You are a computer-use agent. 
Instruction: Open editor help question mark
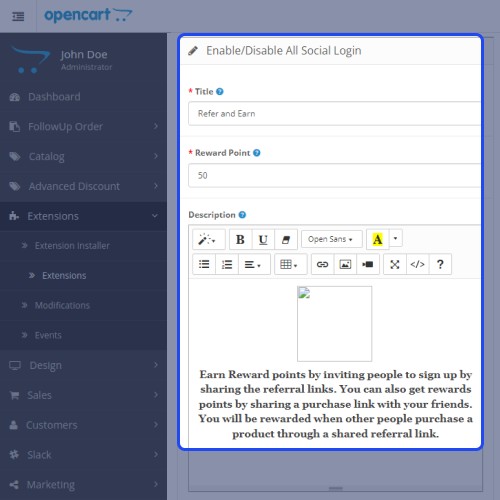point(440,264)
